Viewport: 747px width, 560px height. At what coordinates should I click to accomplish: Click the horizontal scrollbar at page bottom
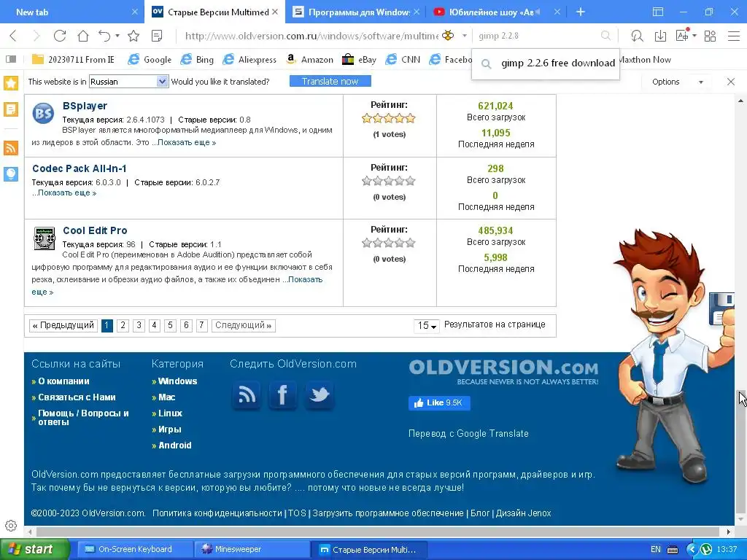[377, 532]
